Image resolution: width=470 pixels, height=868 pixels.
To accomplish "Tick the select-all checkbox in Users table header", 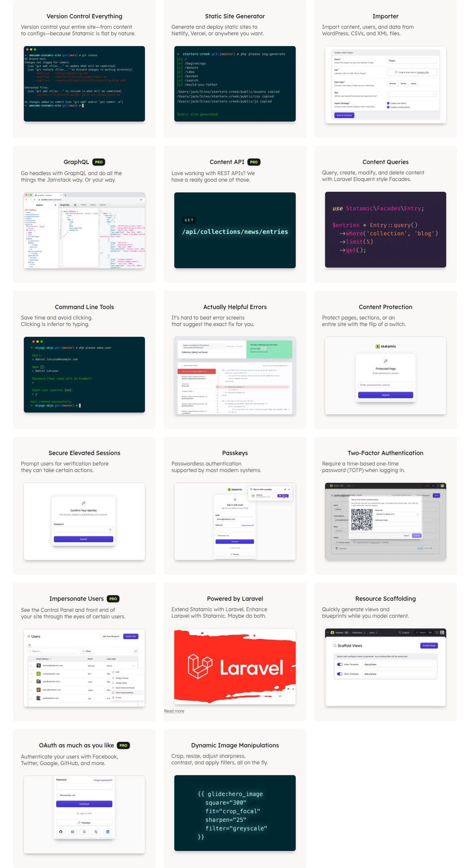I will (x=31, y=659).
